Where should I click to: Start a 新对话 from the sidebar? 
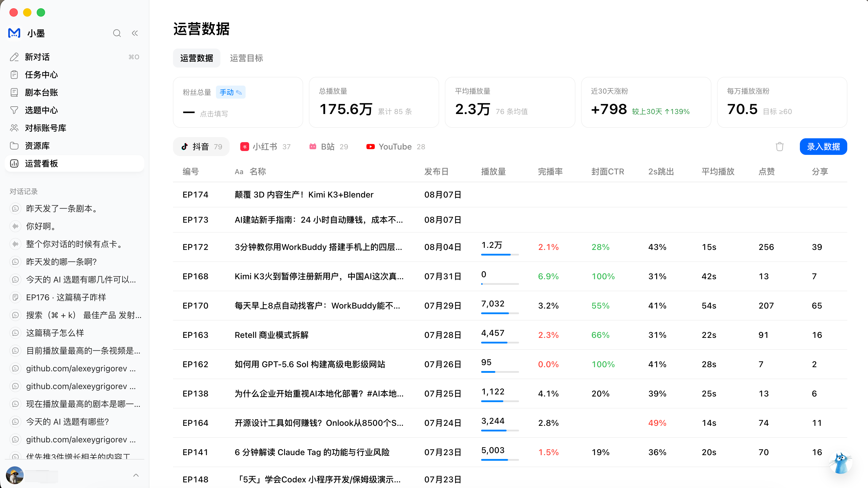[74, 57]
